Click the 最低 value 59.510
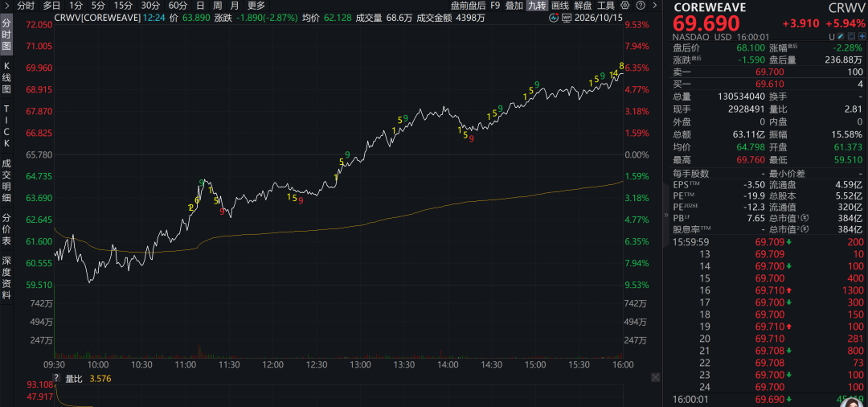Screen dimensions: 868x407 point(848,159)
